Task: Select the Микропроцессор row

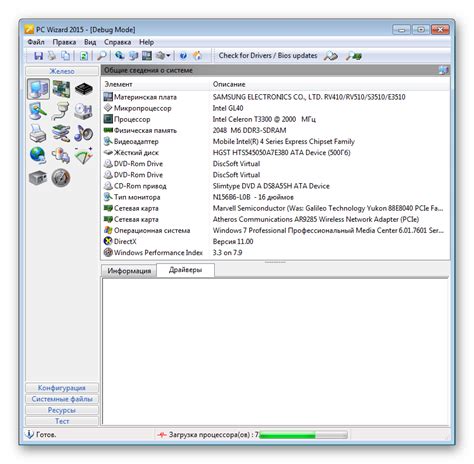Action: (275, 108)
